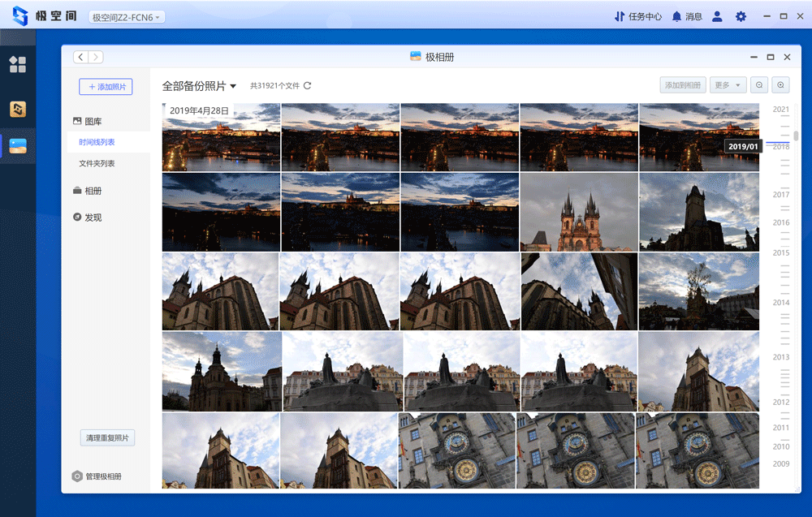Click the 极空间 logo icon
Image resolution: width=812 pixels, height=517 pixels.
coord(20,16)
